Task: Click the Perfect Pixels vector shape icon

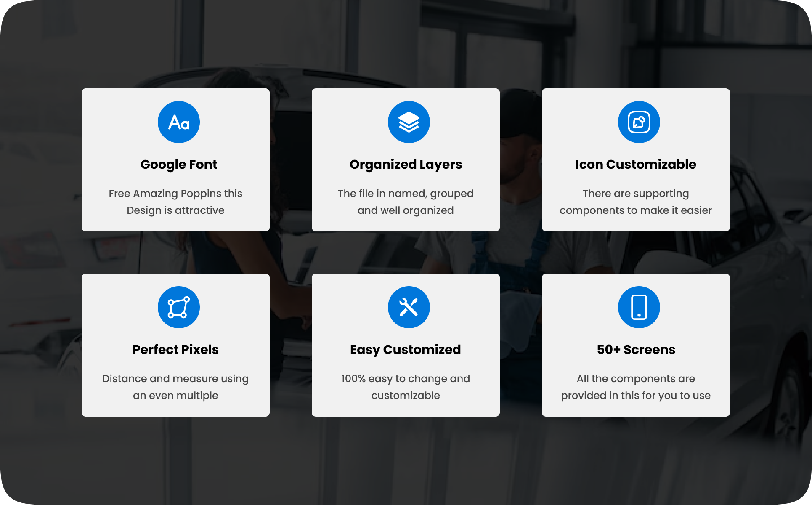Action: (x=178, y=307)
